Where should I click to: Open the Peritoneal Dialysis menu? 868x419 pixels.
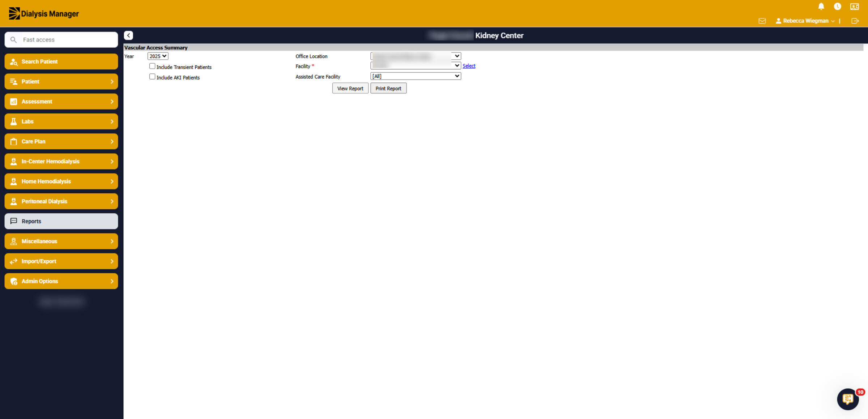[61, 201]
